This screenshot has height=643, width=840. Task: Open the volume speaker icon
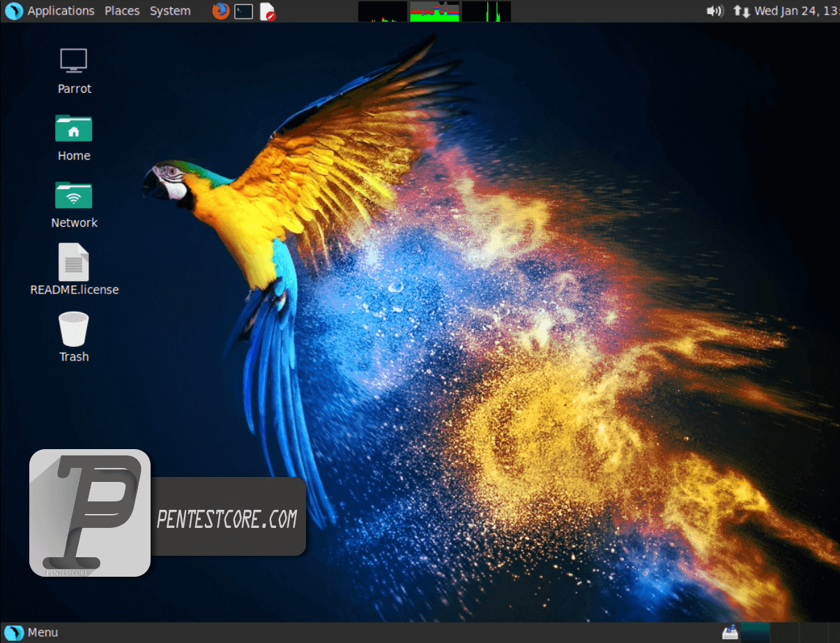[x=715, y=11]
